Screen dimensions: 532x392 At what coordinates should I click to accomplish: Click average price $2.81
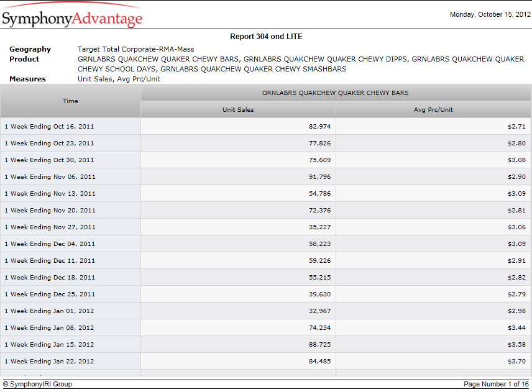click(x=516, y=210)
